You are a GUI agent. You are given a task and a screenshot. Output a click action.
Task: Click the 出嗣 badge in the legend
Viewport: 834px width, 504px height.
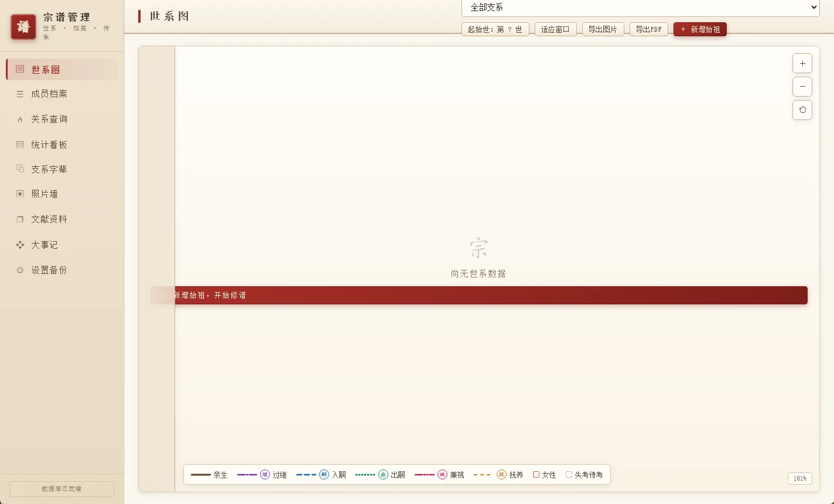coord(383,475)
